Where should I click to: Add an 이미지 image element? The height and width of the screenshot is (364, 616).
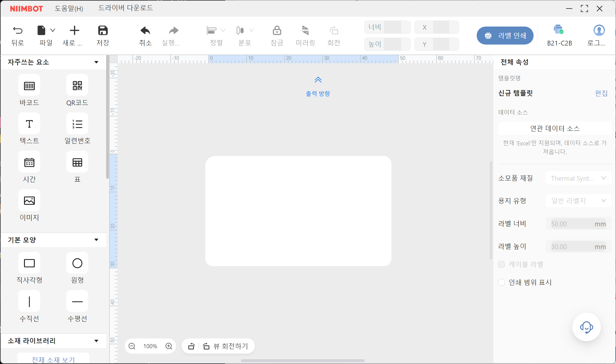[29, 200]
